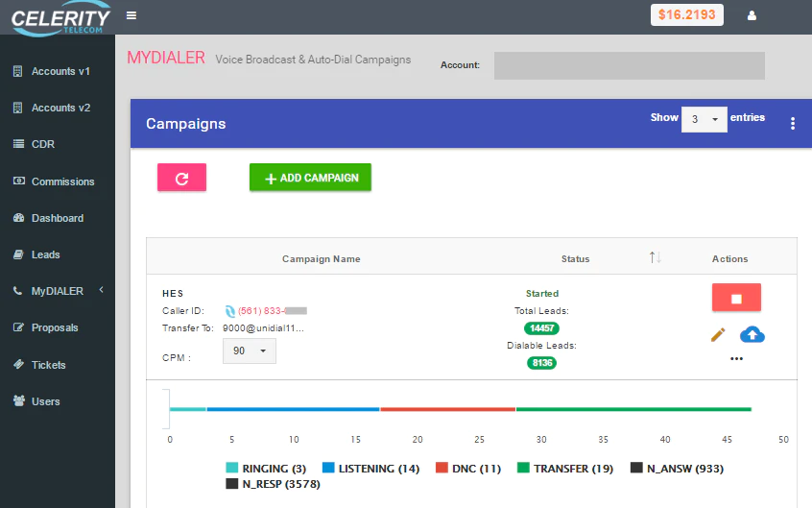This screenshot has width=812, height=508.
Task: Click red DNC bar segment
Action: coord(448,409)
